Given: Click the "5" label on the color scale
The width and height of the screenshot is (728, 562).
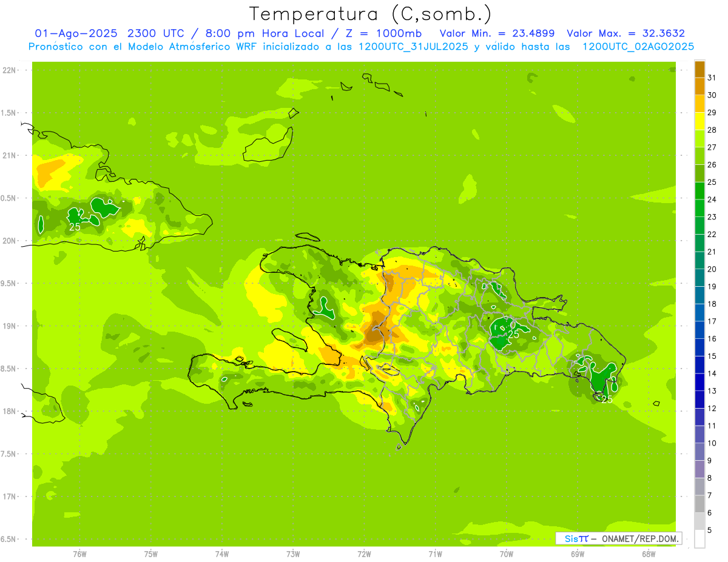Looking at the screenshot, I should point(710,530).
